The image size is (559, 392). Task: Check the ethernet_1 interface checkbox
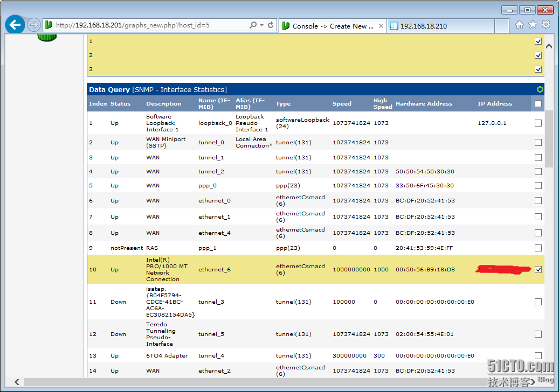pyautogui.click(x=539, y=217)
